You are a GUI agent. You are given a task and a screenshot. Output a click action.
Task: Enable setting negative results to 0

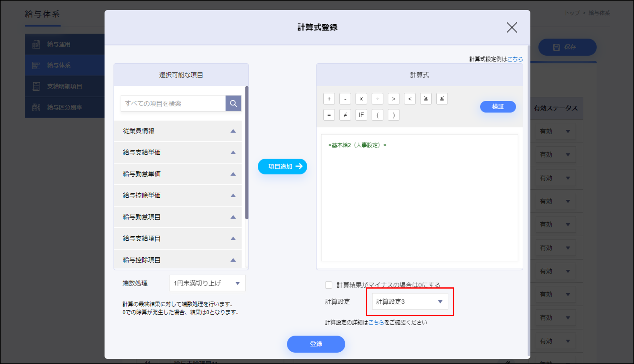[329, 285]
